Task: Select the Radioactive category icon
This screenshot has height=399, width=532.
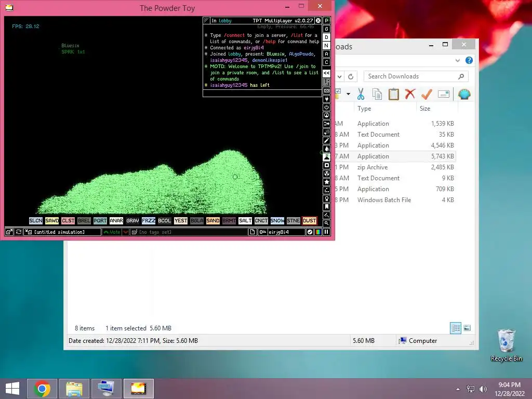Action: tap(326, 174)
